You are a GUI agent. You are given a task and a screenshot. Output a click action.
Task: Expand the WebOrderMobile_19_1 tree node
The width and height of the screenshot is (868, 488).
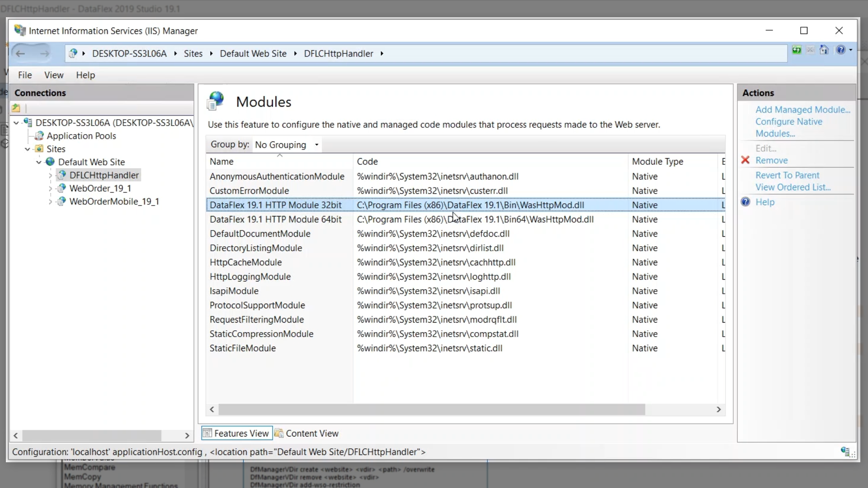coord(50,202)
